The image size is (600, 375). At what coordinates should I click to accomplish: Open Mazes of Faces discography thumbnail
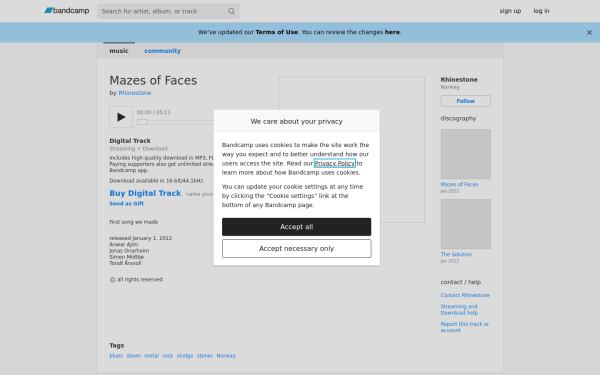(x=465, y=154)
